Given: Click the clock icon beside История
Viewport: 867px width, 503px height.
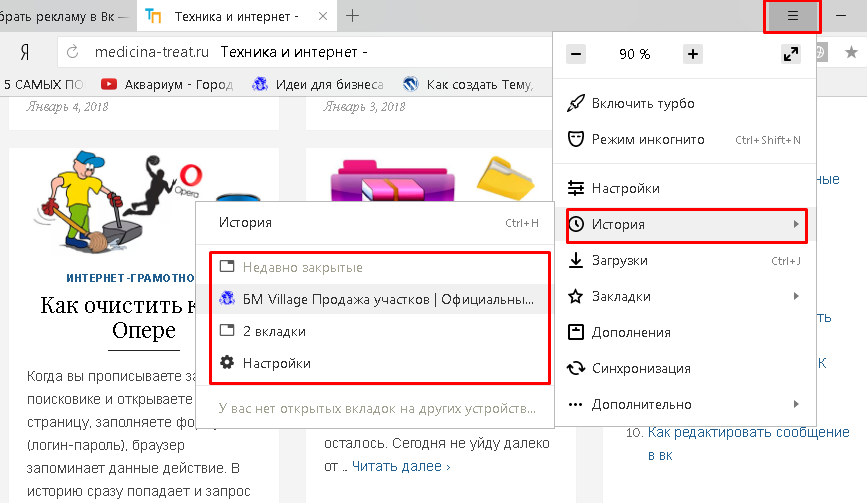Looking at the screenshot, I should coord(576,224).
